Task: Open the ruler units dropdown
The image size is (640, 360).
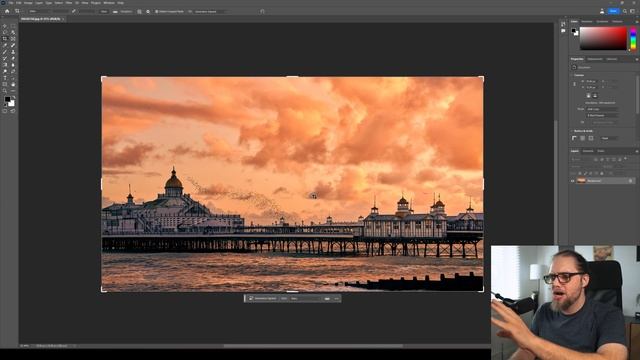Action: 609,138
